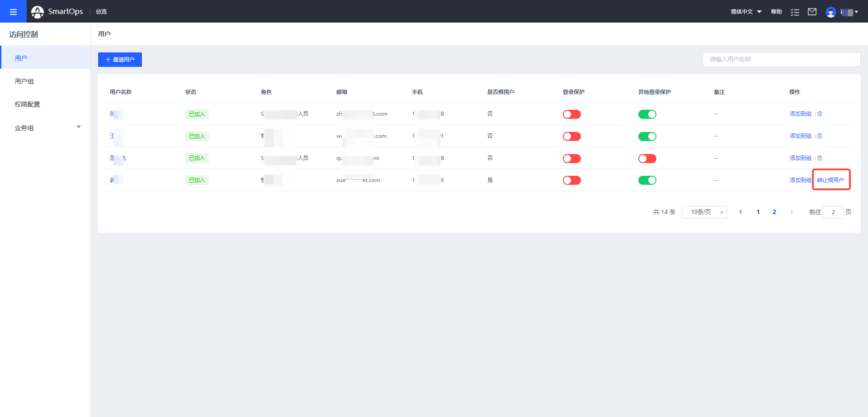
Task: Go to page 1 in pagination
Action: [x=758, y=212]
